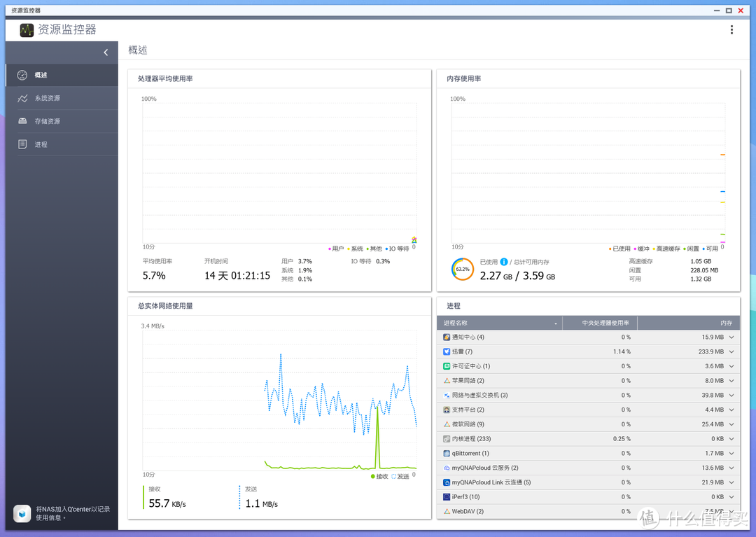Image resolution: width=756 pixels, height=537 pixels.
Task: Collapse the sidebar with the left chevron
Action: click(106, 53)
